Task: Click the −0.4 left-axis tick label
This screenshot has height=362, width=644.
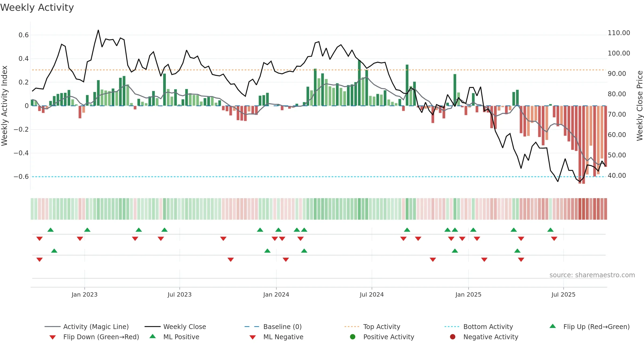Action: click(21, 153)
